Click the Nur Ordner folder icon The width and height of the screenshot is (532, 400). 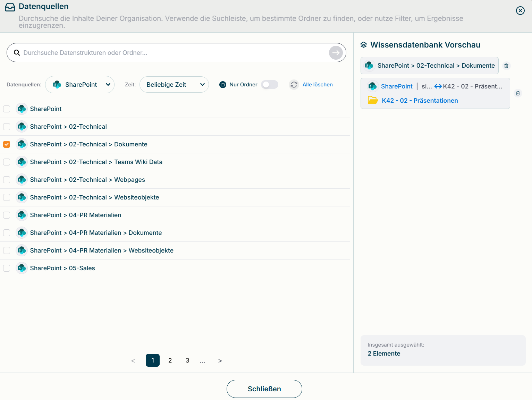pyautogui.click(x=223, y=85)
